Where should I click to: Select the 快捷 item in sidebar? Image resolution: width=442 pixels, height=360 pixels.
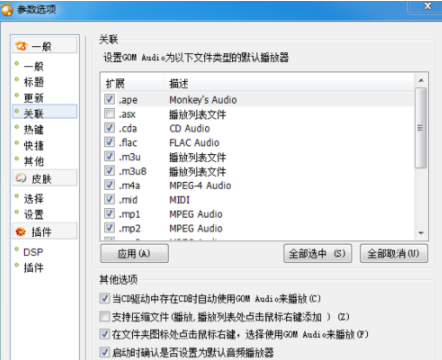[x=34, y=145]
